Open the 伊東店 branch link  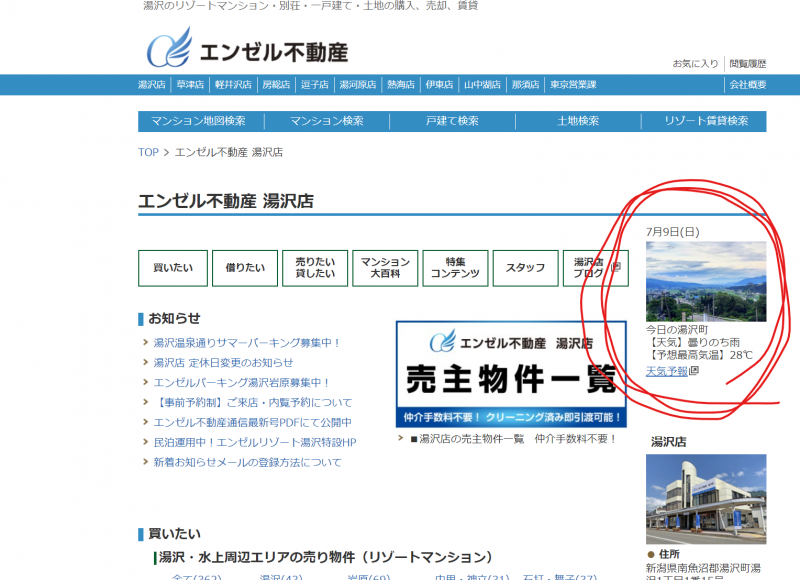pyautogui.click(x=439, y=85)
